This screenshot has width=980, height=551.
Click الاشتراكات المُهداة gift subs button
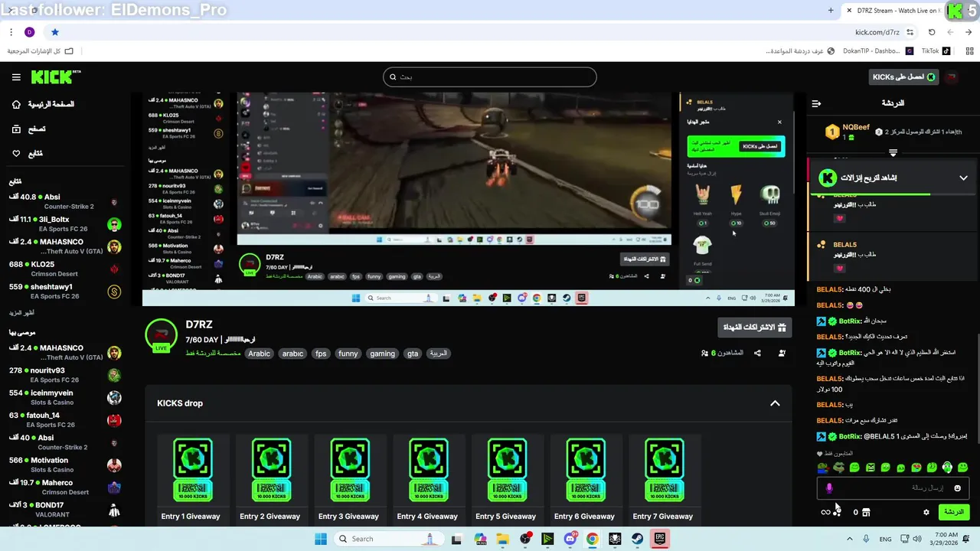pos(755,327)
